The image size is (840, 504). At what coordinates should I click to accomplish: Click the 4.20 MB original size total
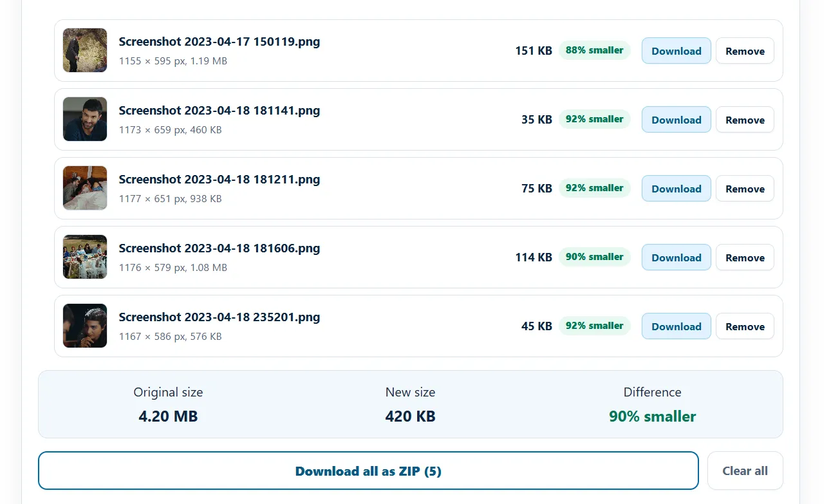(x=168, y=416)
